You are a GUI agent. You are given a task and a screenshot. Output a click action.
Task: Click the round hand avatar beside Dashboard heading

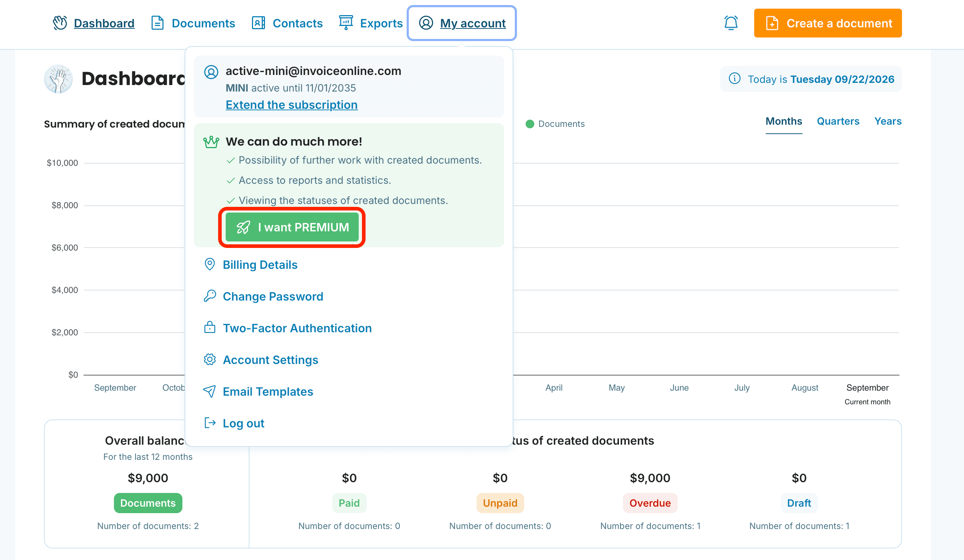pyautogui.click(x=58, y=79)
